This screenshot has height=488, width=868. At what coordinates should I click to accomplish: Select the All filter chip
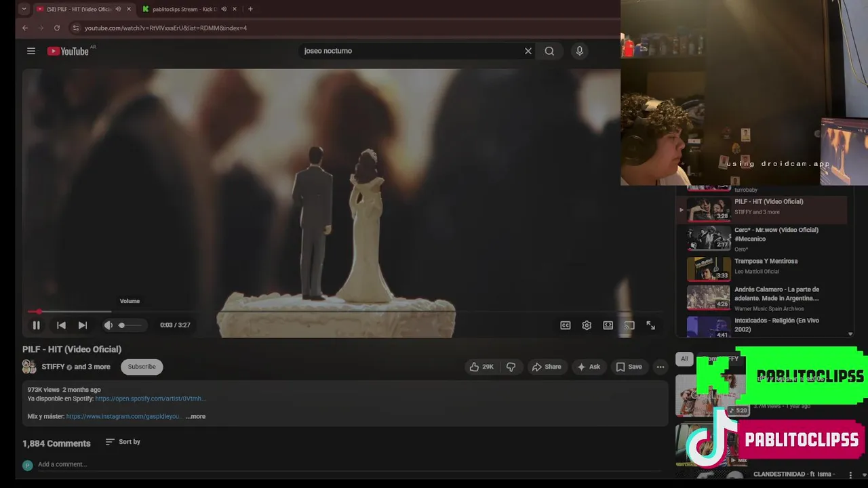coord(684,359)
